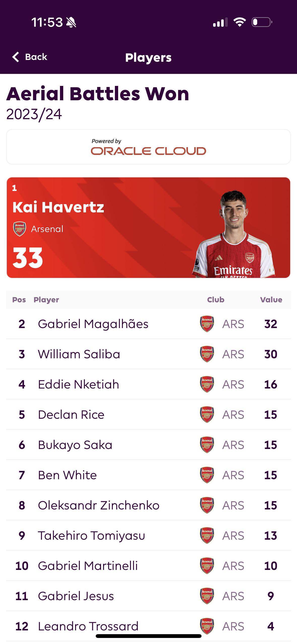Viewport: 297px width, 644px height.
Task: Open Oleksandr Zinchenko player entry
Action: 148,505
